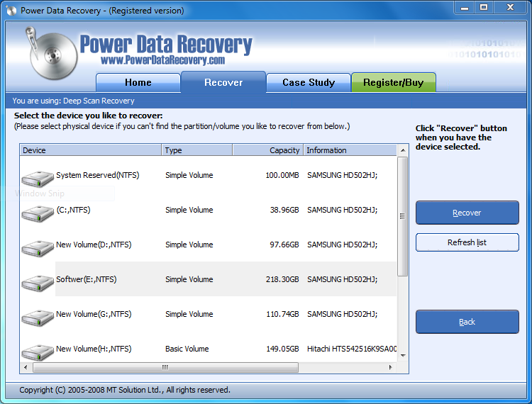Click Simple Volume in the New Volume(G:,NTFS) row
Screen dimensions: 532x404
point(189,314)
